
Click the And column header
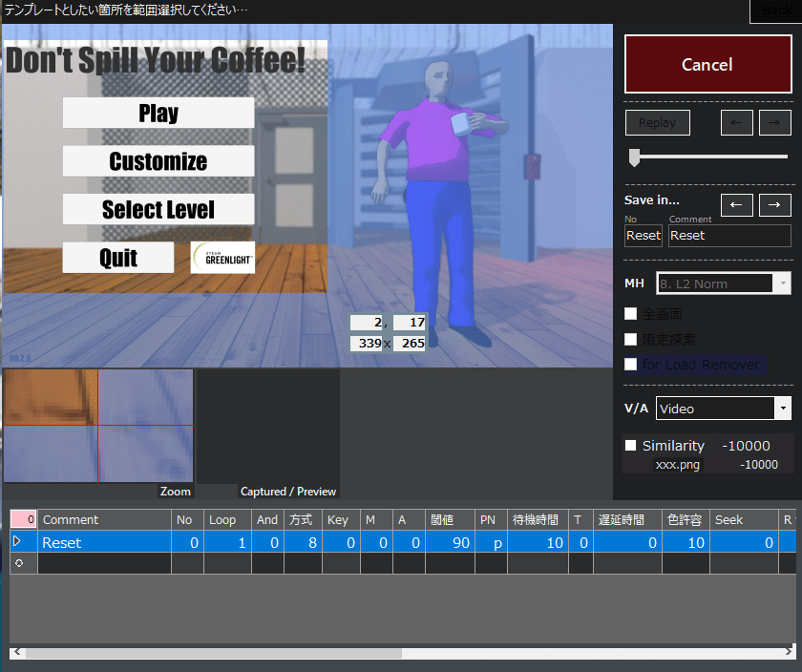pos(267,519)
